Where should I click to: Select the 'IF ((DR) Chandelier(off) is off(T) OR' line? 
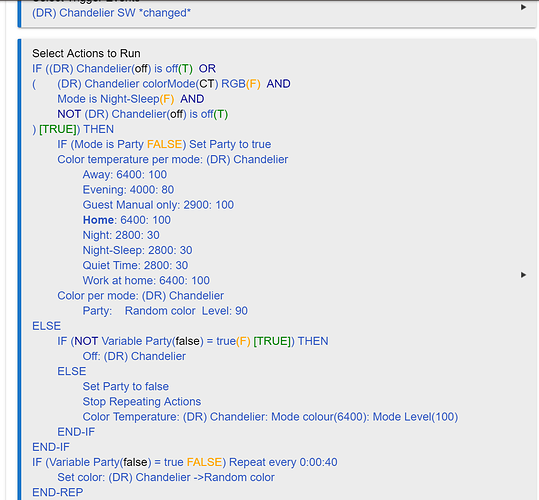tap(124, 69)
